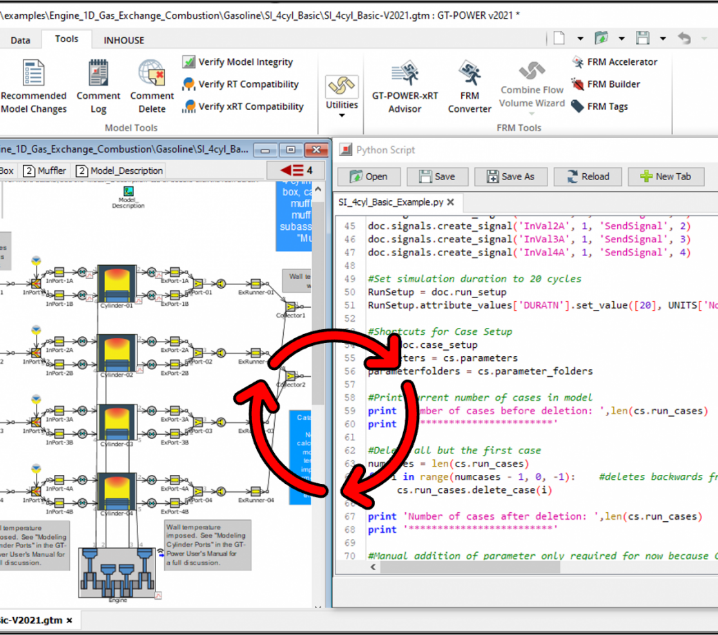Image resolution: width=718 pixels, height=635 pixels.
Task: Launch GT-POWER-xRT Advisor
Action: (404, 86)
